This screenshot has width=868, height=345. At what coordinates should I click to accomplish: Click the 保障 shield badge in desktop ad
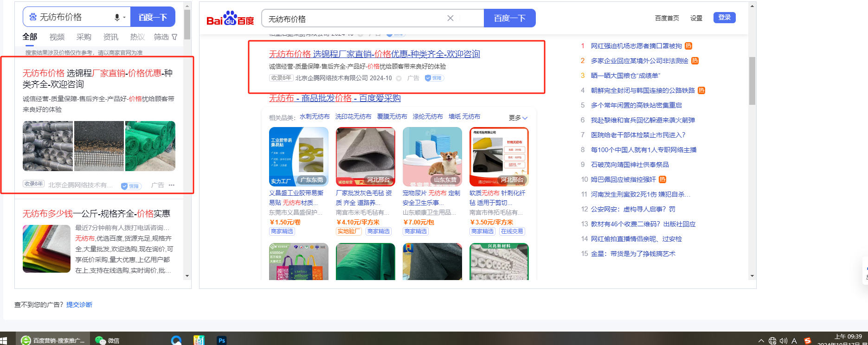(434, 78)
